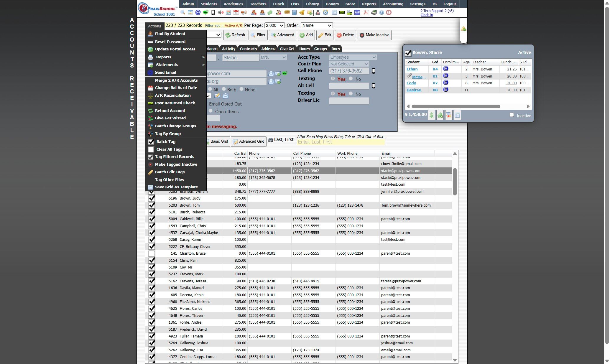610x364 pixels.
Task: Tag the Charlton, Bruce row checkbox
Action: [x=152, y=253]
